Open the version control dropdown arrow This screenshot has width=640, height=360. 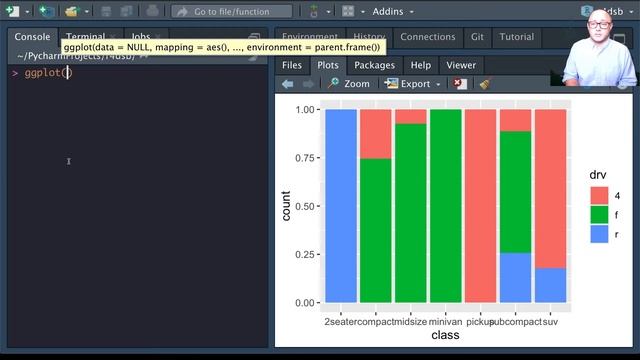point(328,12)
